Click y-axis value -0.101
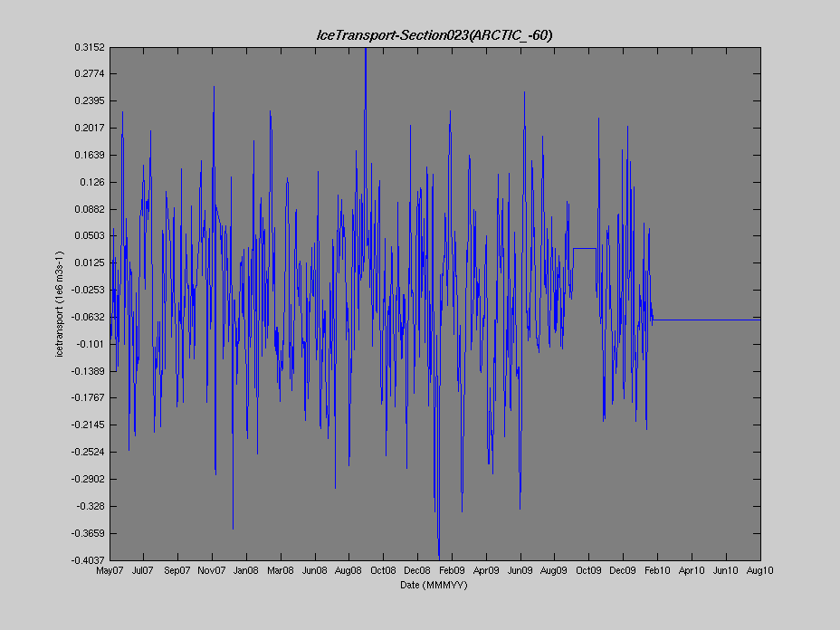The height and width of the screenshot is (630, 840). pos(91,344)
